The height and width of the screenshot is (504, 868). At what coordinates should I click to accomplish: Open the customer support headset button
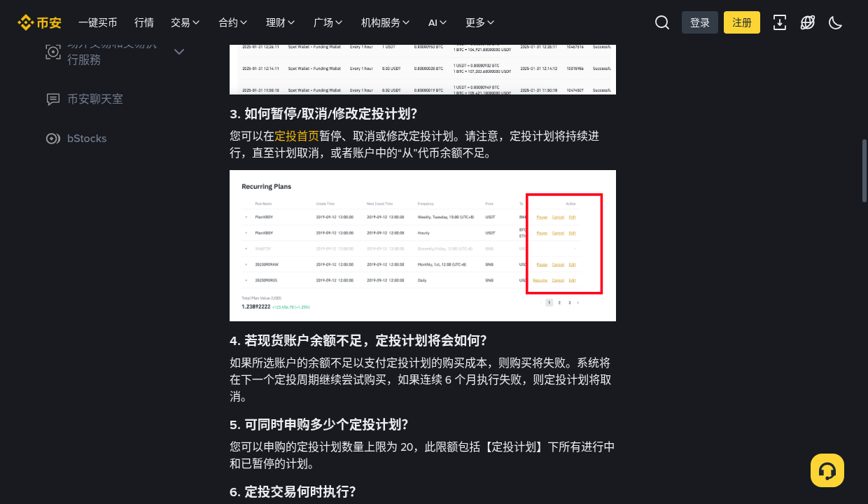tap(827, 470)
